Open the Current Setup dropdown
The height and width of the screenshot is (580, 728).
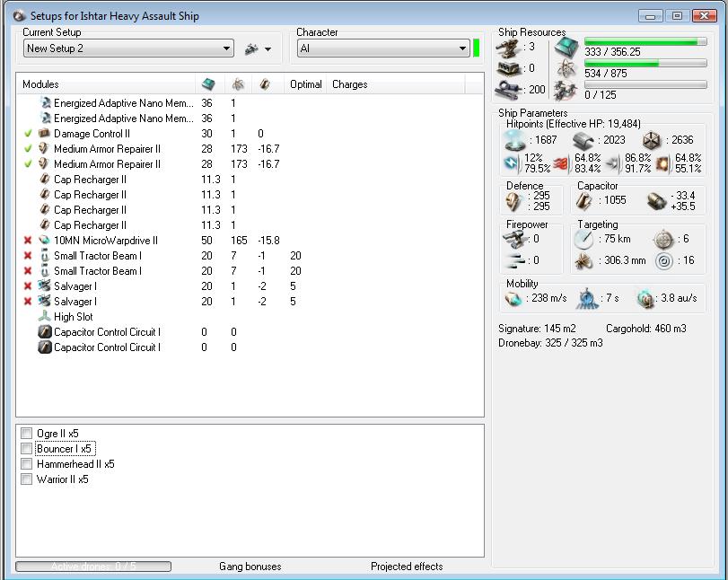128,48
